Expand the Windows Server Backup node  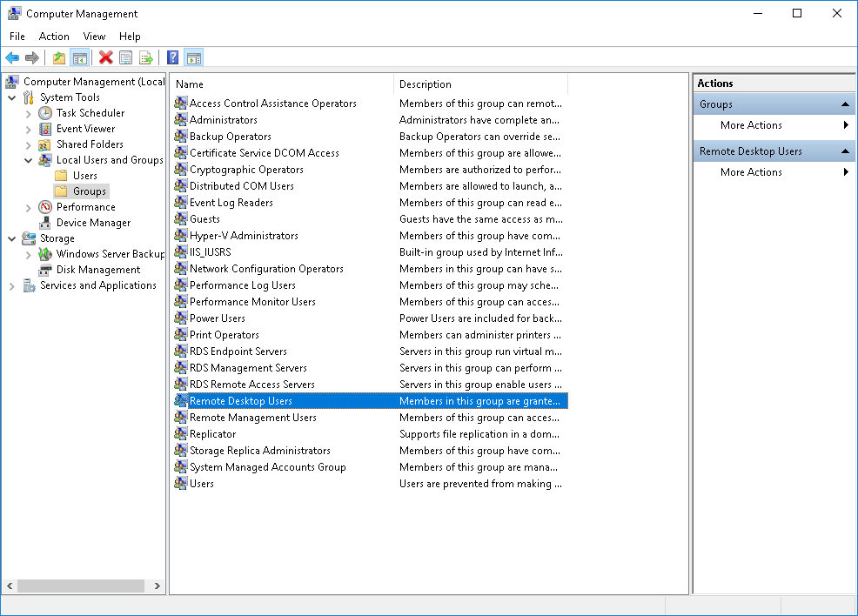tap(29, 255)
